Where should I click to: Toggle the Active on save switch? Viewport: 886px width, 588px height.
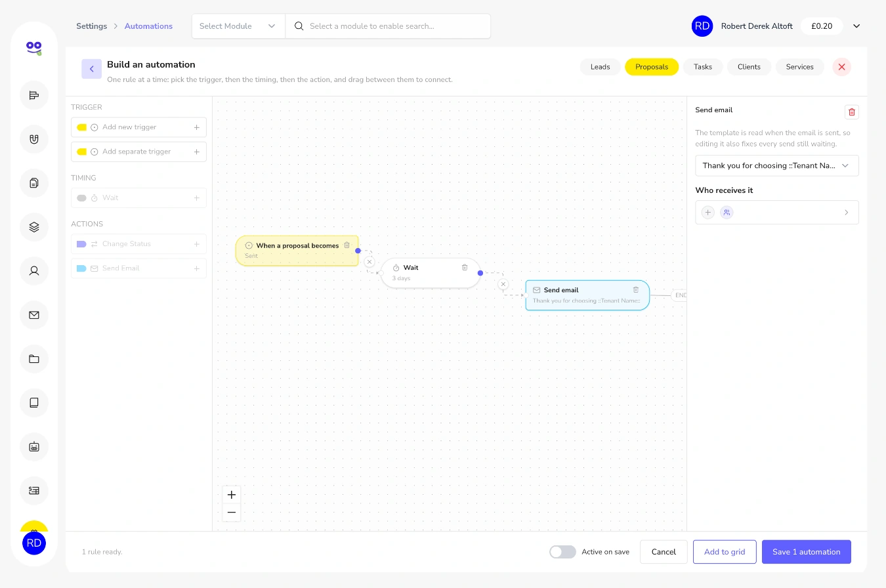point(562,552)
